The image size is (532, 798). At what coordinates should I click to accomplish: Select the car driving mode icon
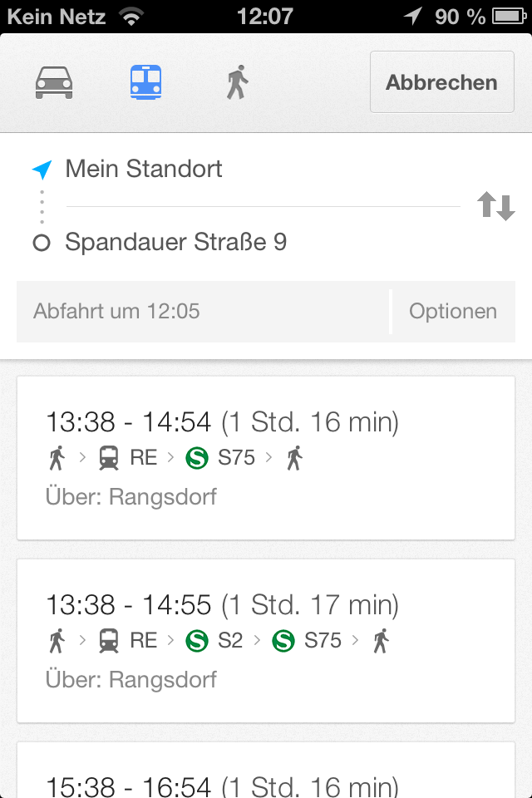coord(54,82)
